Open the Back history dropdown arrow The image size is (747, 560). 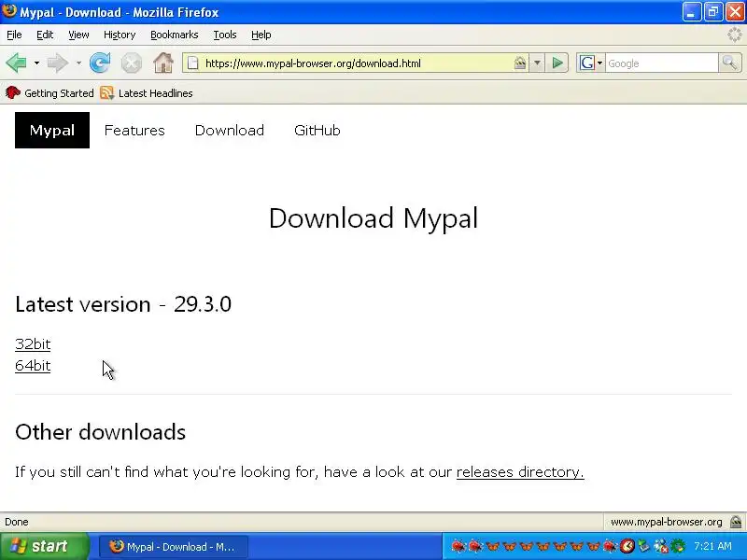36,63
